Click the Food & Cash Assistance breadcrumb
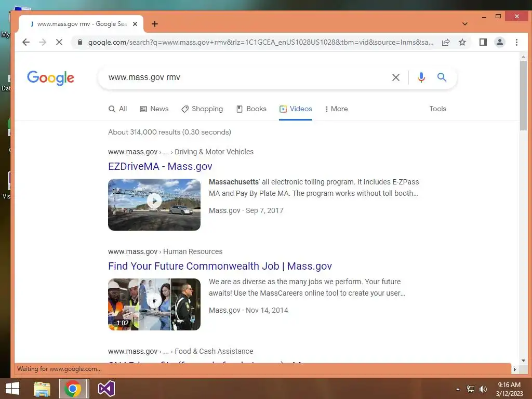532x399 pixels. (214, 351)
